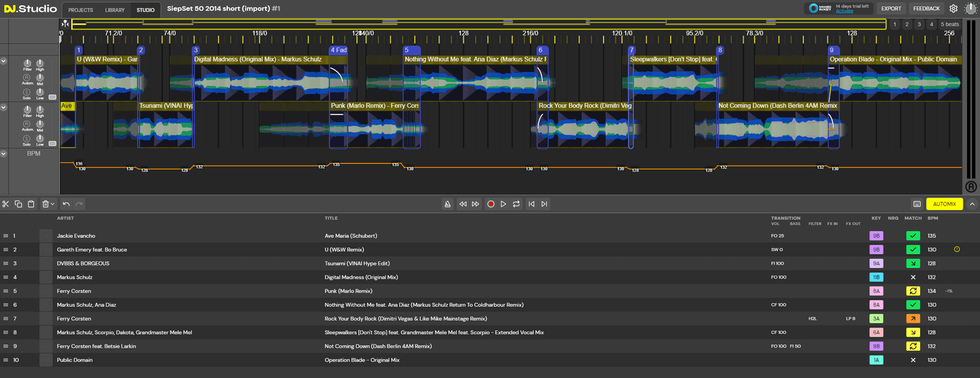Jump to previous transition icon
The image size is (980, 378).
coord(532,204)
